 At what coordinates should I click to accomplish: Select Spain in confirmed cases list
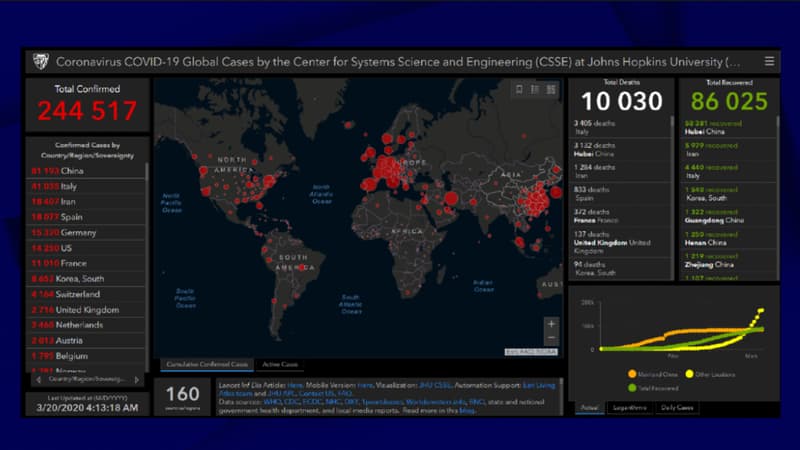point(86,217)
